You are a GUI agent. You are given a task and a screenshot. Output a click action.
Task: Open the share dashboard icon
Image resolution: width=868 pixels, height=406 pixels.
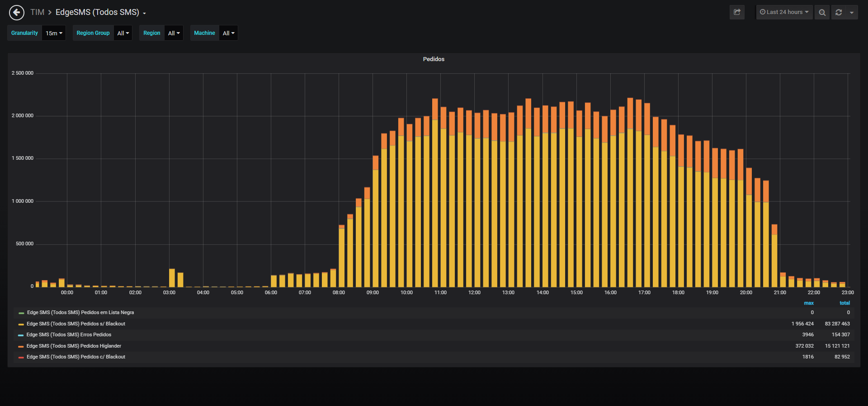[x=737, y=12]
